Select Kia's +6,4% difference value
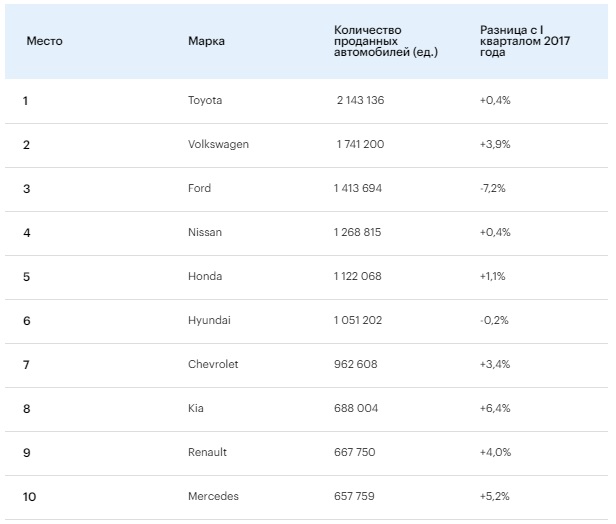Viewport: 616px width, 524px height. 496,408
